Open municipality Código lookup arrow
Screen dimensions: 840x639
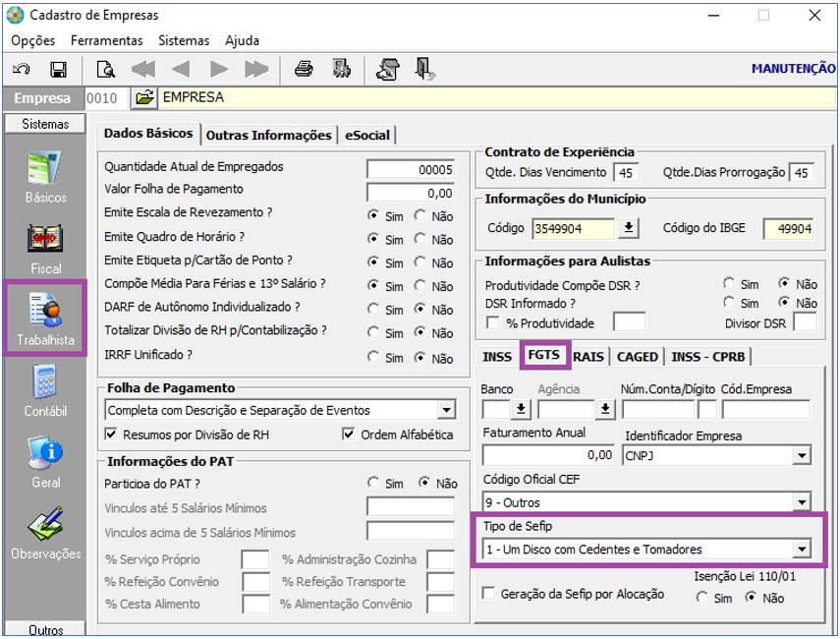tap(629, 228)
